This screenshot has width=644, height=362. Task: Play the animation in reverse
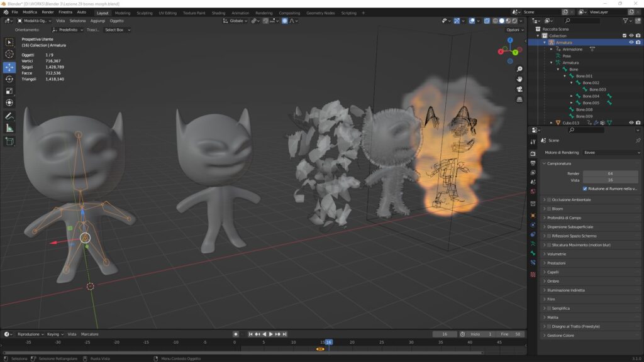(x=264, y=334)
